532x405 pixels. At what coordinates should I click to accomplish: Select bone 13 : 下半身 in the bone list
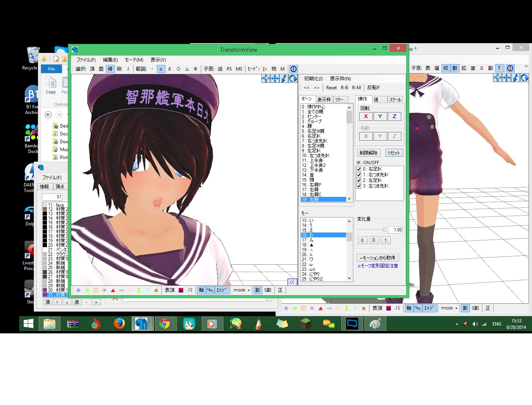click(x=324, y=170)
